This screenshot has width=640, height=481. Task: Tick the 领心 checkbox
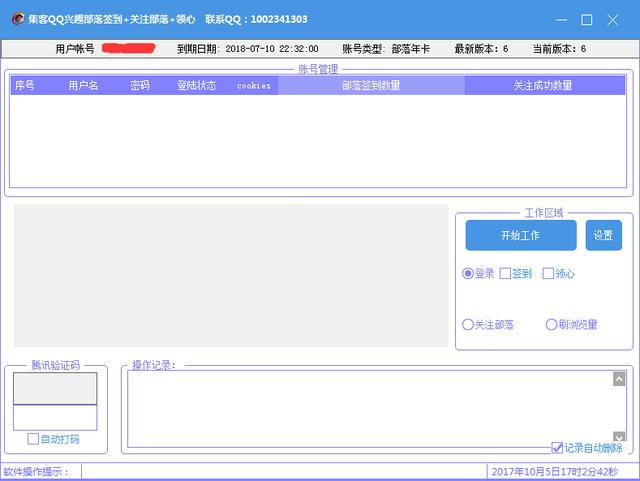tap(548, 273)
